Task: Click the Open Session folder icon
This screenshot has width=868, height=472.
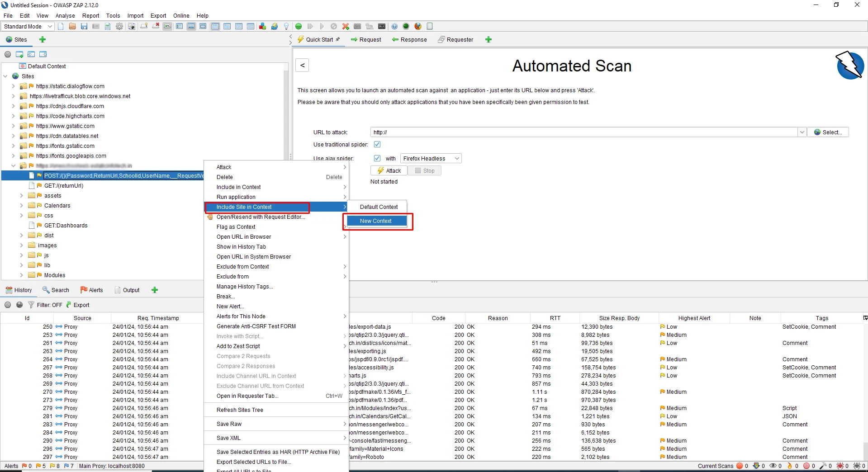Action: [x=72, y=26]
